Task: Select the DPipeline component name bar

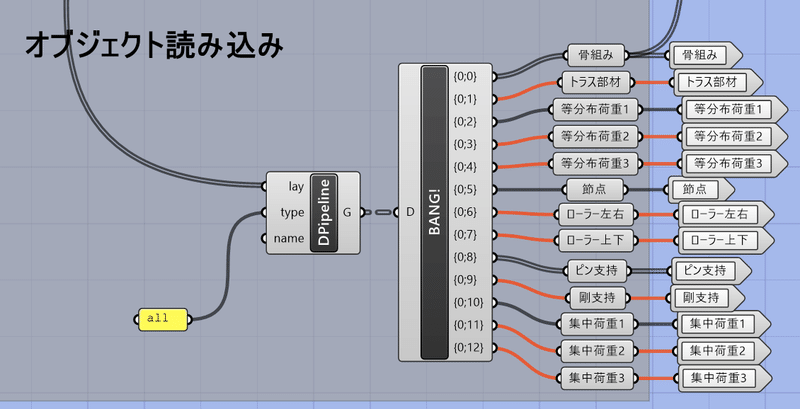Action: coord(323,213)
